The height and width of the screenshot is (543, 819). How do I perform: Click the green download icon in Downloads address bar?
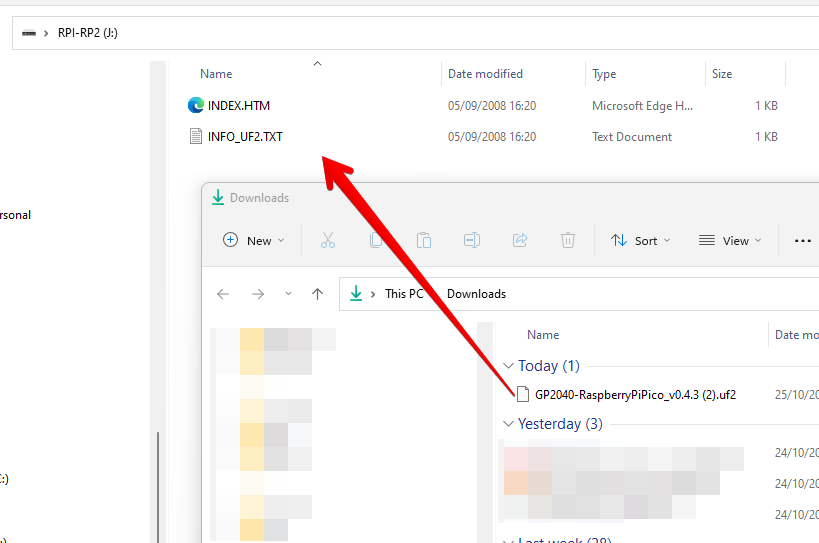[356, 293]
